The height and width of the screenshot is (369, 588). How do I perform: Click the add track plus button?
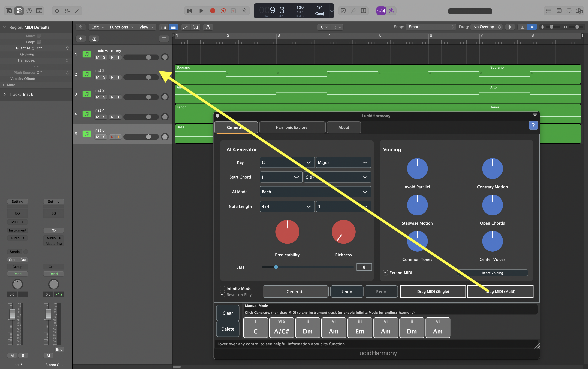(x=81, y=39)
